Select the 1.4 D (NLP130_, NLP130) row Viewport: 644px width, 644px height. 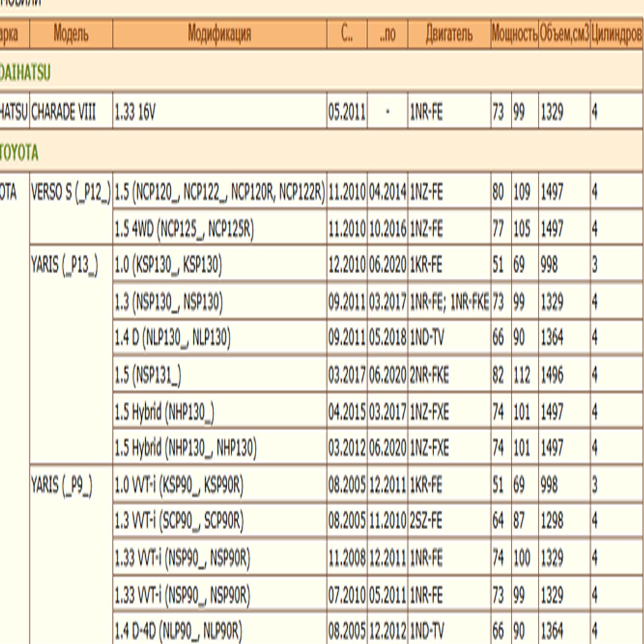tap(173, 338)
